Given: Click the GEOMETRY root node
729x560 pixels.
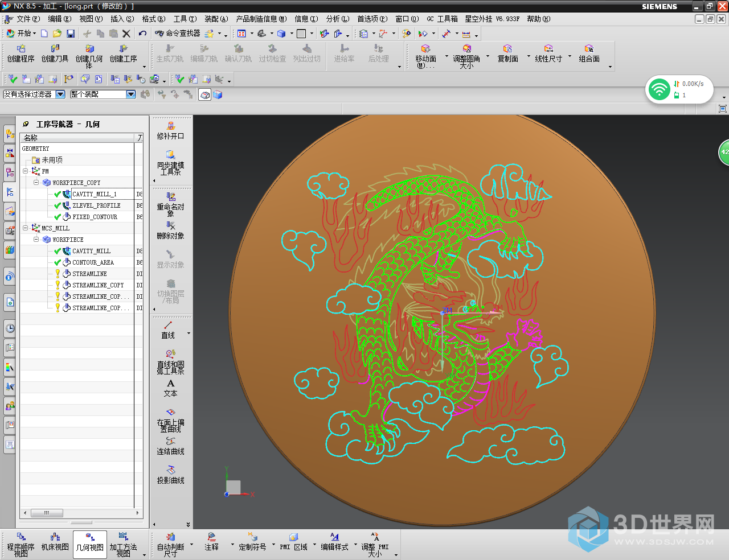Looking at the screenshot, I should (x=35, y=149).
